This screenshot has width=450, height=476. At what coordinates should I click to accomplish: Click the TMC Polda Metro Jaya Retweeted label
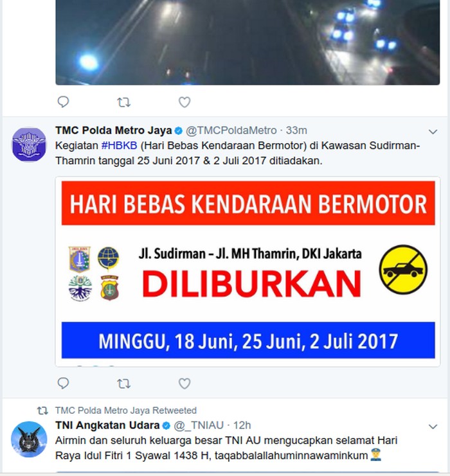[x=126, y=410]
